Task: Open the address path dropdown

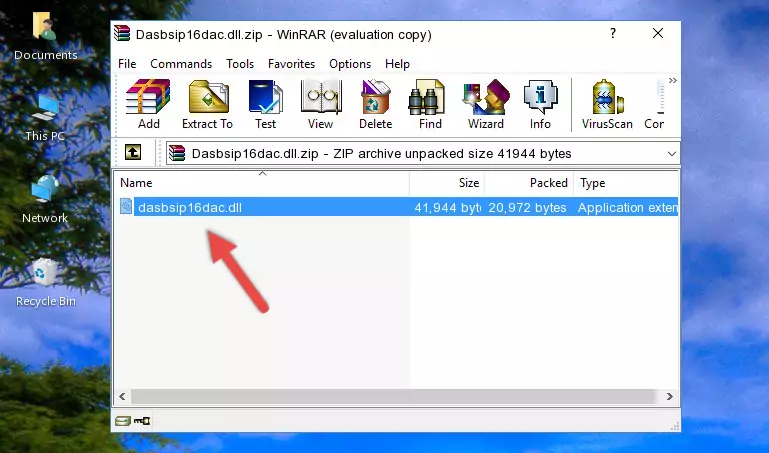Action: tap(671, 153)
